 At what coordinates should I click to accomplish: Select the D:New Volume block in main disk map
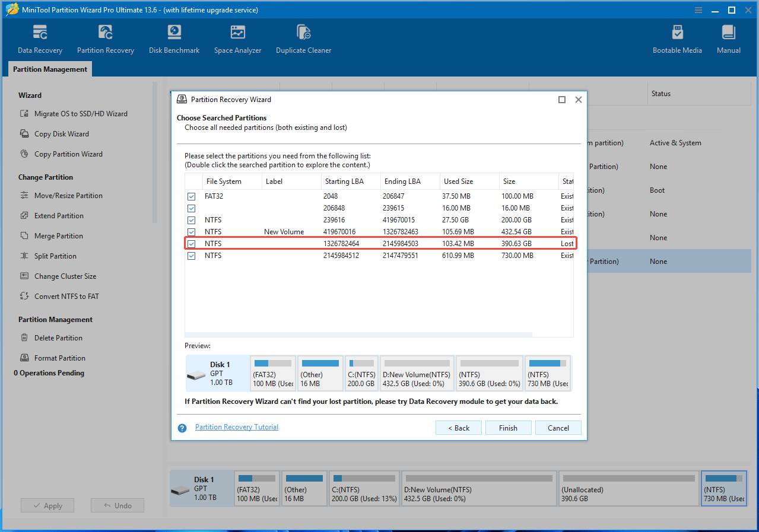[479, 489]
